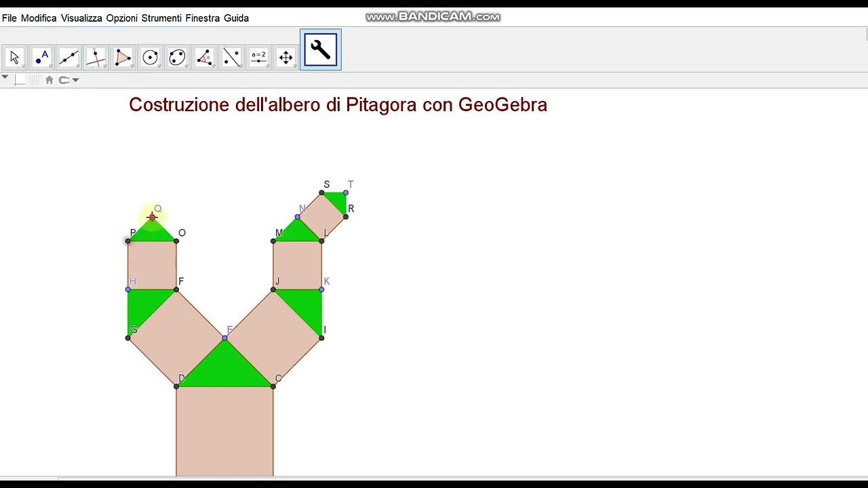This screenshot has height=488, width=868.
Task: Expand the Circle tool's dropdown triangle
Action: coord(159,66)
